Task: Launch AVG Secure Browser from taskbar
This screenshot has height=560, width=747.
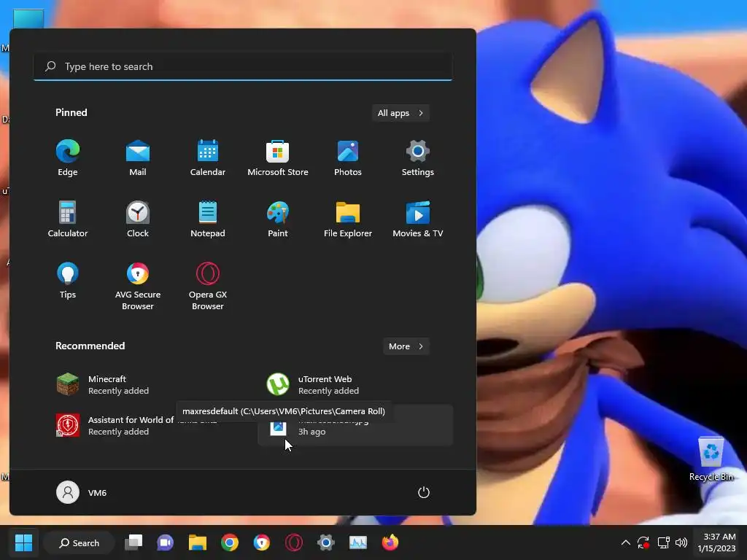Action: point(262,542)
